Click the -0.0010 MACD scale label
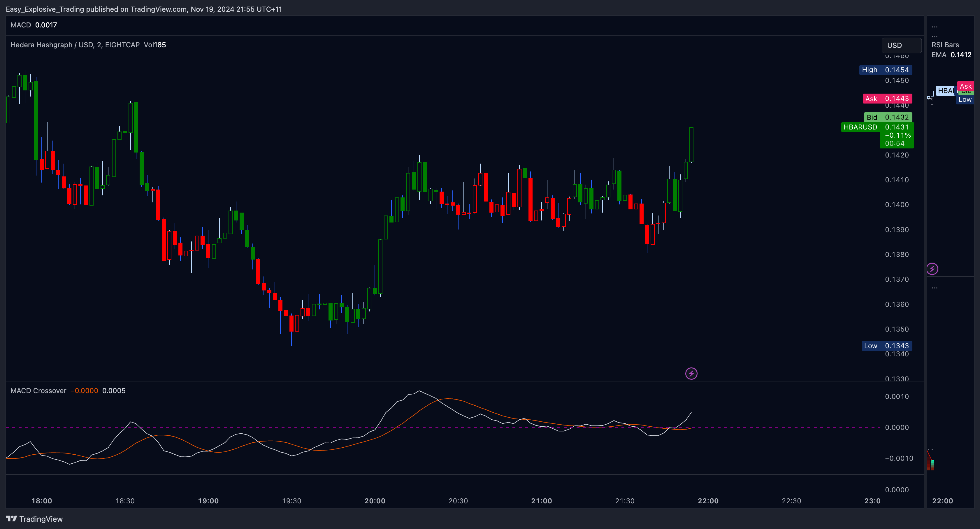Image resolution: width=980 pixels, height=529 pixels. click(899, 459)
